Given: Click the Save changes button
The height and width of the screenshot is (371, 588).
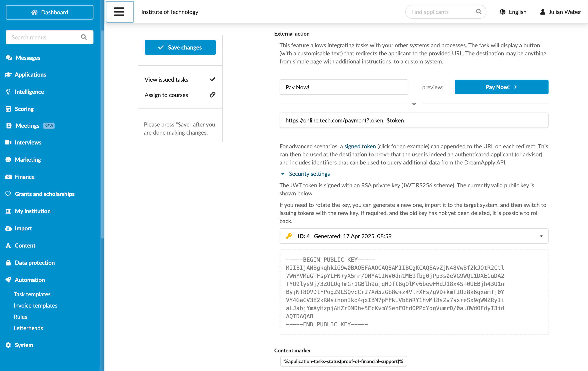Looking at the screenshot, I should (x=180, y=47).
